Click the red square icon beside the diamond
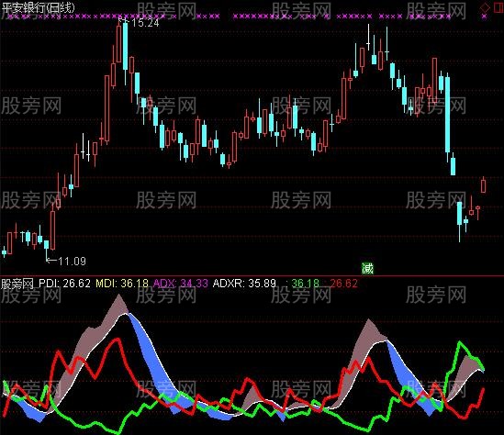This screenshot has height=435, width=504. (x=498, y=7)
